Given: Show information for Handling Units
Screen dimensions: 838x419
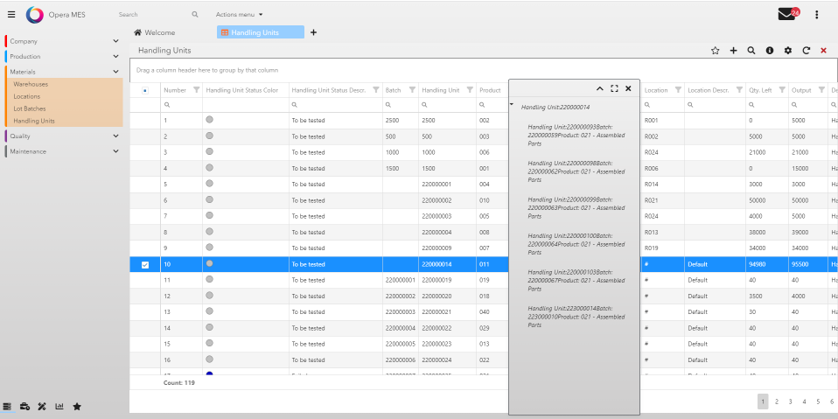Looking at the screenshot, I should 770,50.
